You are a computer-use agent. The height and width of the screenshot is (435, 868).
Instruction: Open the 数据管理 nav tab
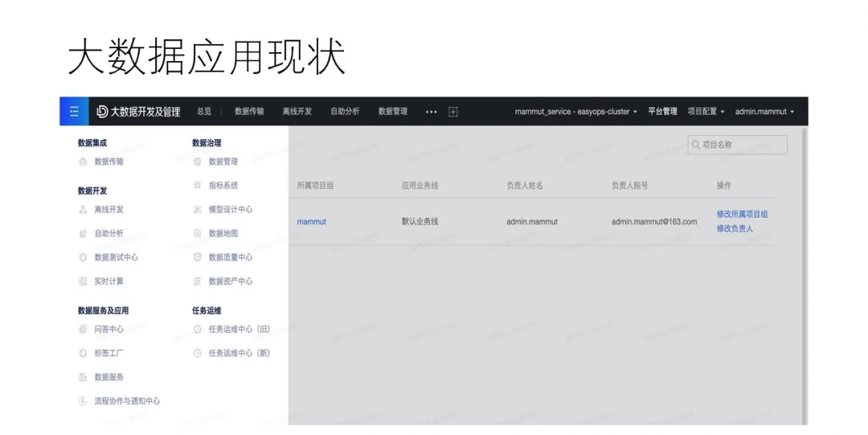coord(393,112)
